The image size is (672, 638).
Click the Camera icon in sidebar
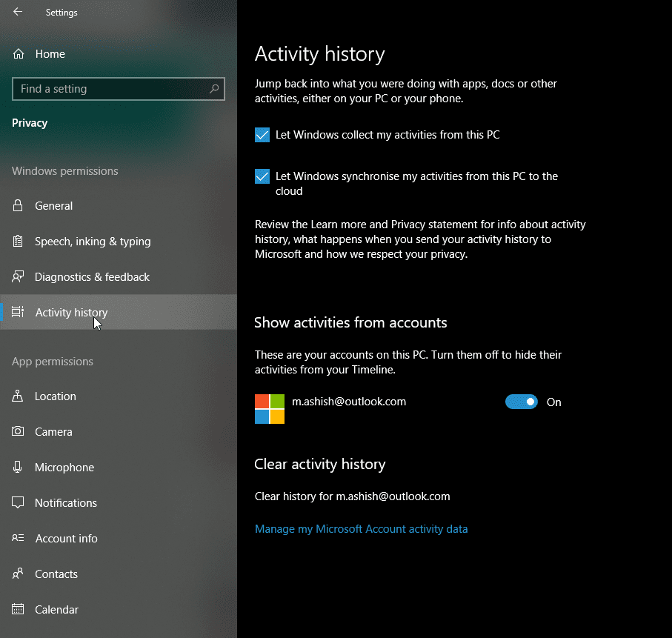point(18,431)
